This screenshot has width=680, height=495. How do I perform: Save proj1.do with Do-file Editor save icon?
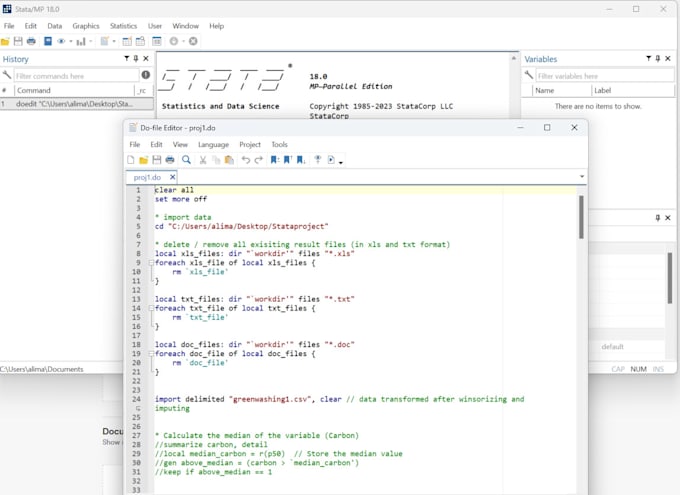[157, 160]
